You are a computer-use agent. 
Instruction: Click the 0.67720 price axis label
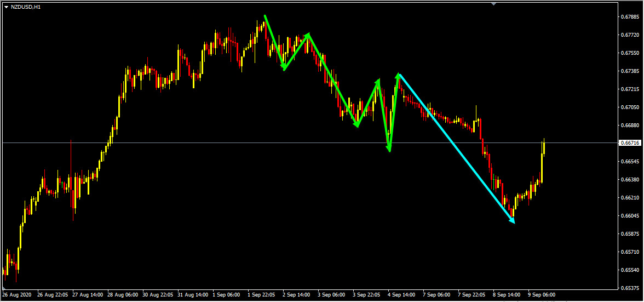(x=630, y=35)
